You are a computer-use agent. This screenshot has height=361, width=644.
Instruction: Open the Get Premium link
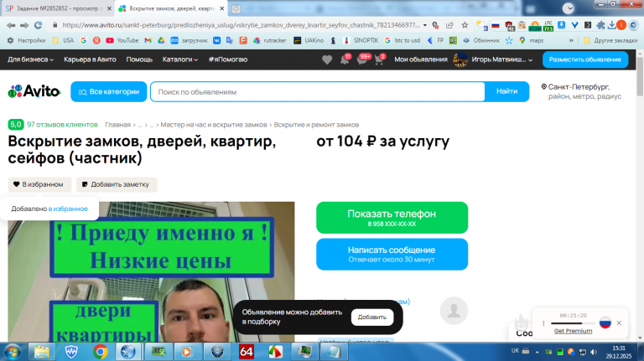(573, 331)
